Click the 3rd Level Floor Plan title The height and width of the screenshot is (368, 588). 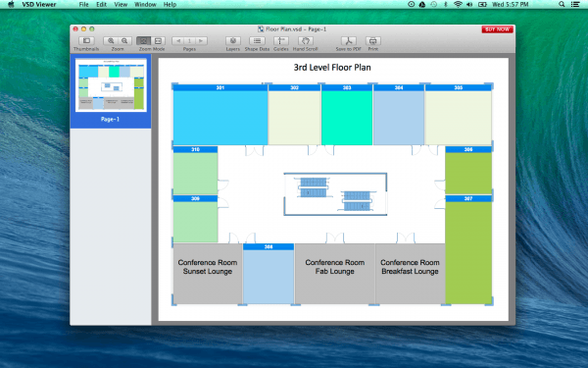tap(332, 68)
